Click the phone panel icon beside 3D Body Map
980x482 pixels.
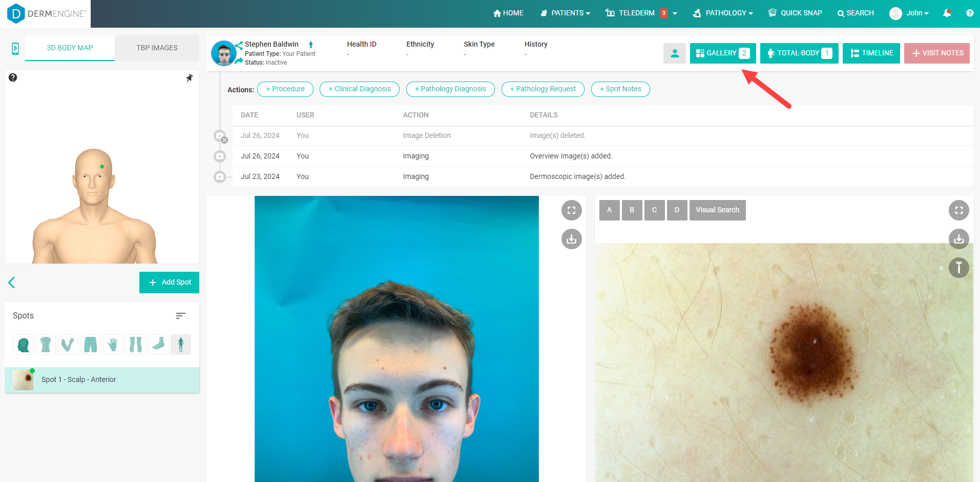[15, 49]
